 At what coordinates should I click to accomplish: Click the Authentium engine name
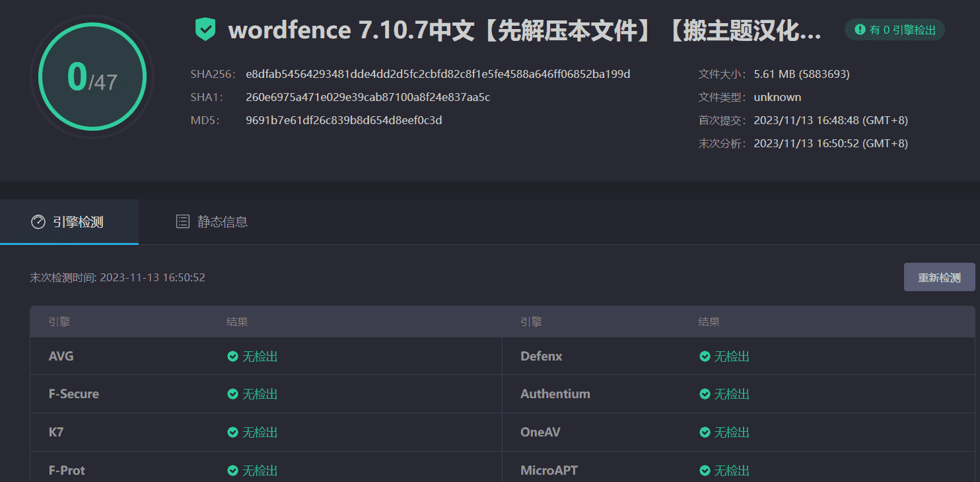(555, 394)
